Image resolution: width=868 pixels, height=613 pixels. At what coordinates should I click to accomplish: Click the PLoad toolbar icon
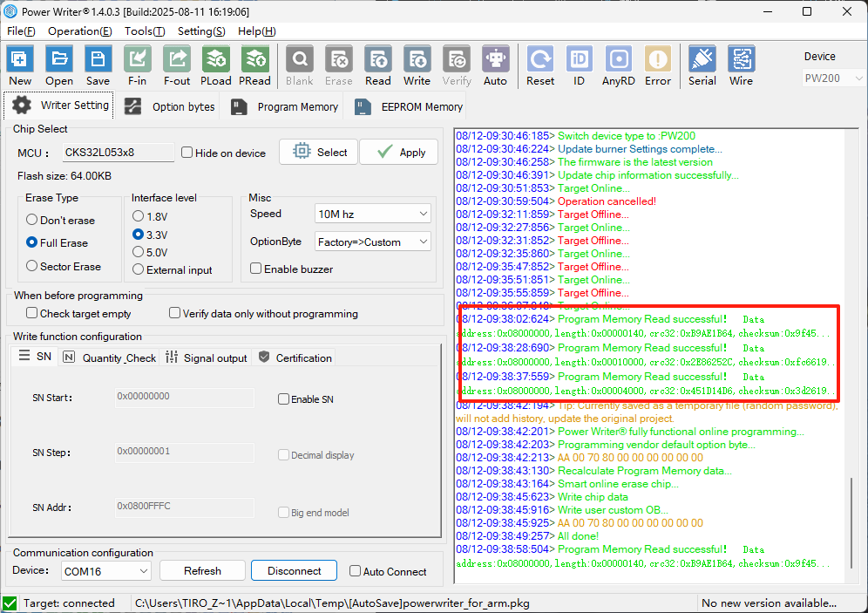tap(216, 65)
